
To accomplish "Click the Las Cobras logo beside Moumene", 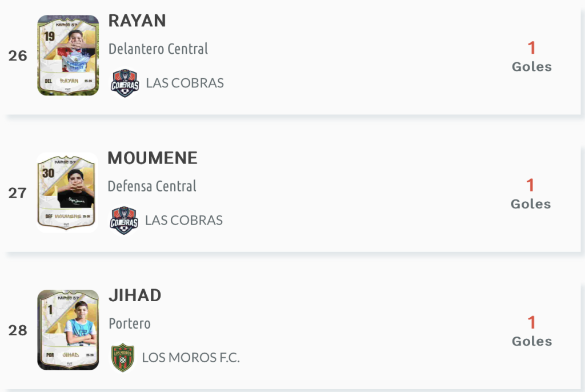I will pos(123,220).
